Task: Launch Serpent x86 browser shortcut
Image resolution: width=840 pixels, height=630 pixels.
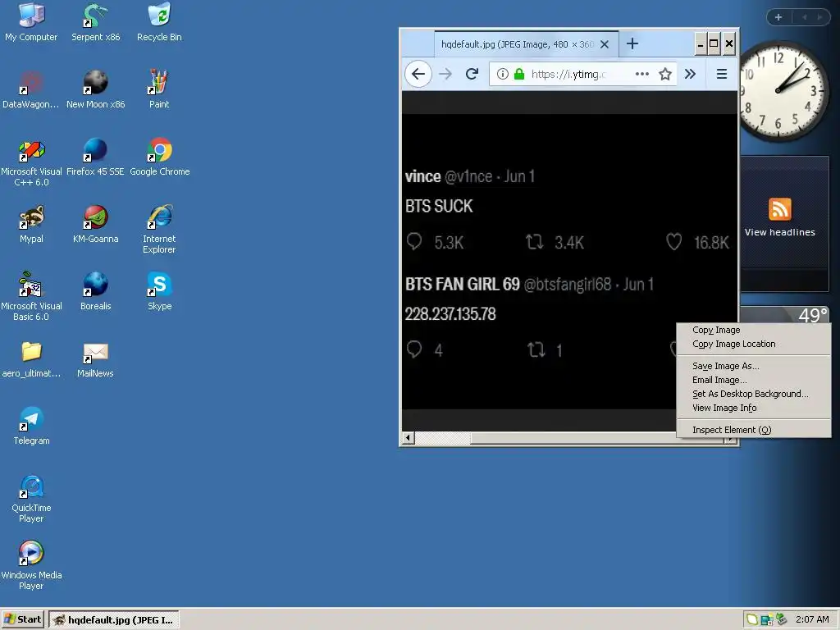Action: tap(95, 22)
